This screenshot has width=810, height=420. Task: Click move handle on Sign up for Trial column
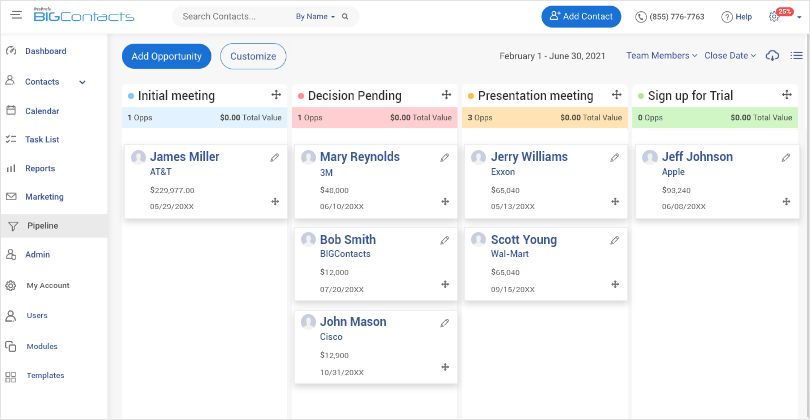pyautogui.click(x=787, y=95)
